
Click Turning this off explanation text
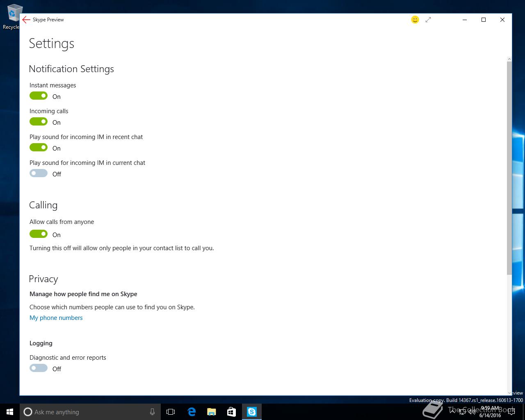122,248
